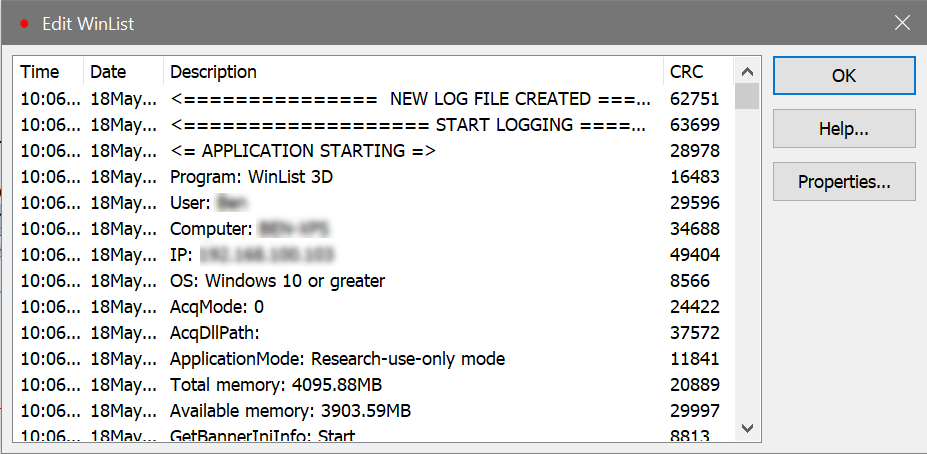This screenshot has height=454, width=927.
Task: Click CRC value 20889
Action: coord(695,385)
